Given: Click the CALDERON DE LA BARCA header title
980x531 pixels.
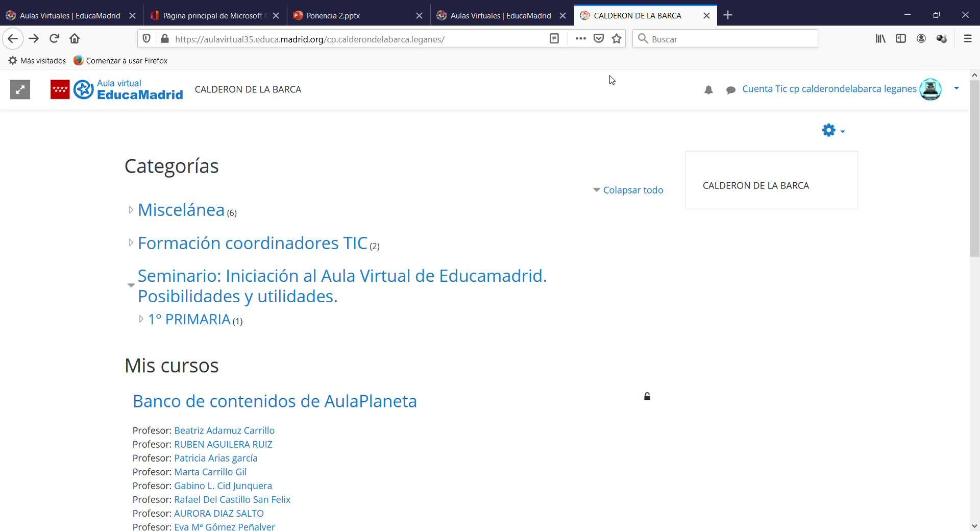Looking at the screenshot, I should [248, 89].
